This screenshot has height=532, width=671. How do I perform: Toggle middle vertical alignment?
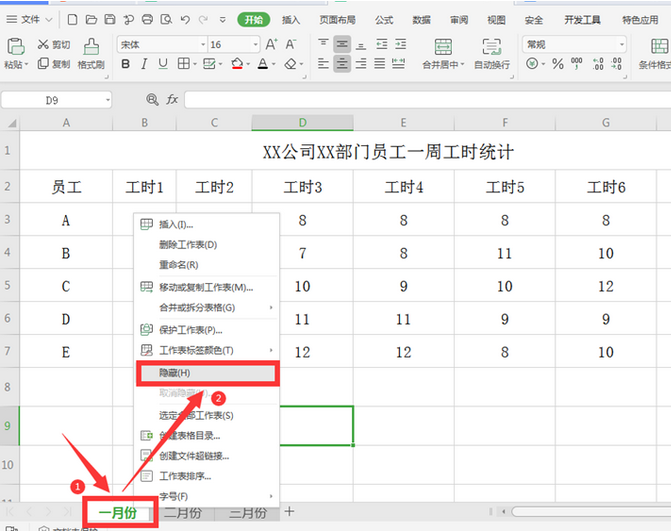click(x=342, y=44)
